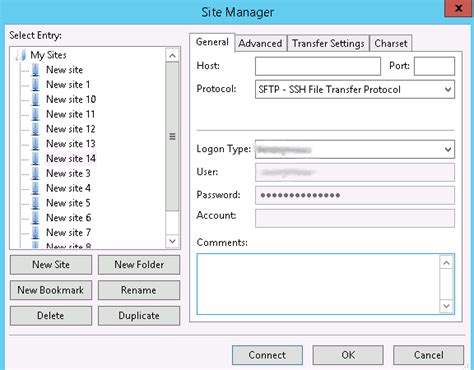Select the entry New site 10
Viewport: 474px width, 370px height.
[x=71, y=99]
